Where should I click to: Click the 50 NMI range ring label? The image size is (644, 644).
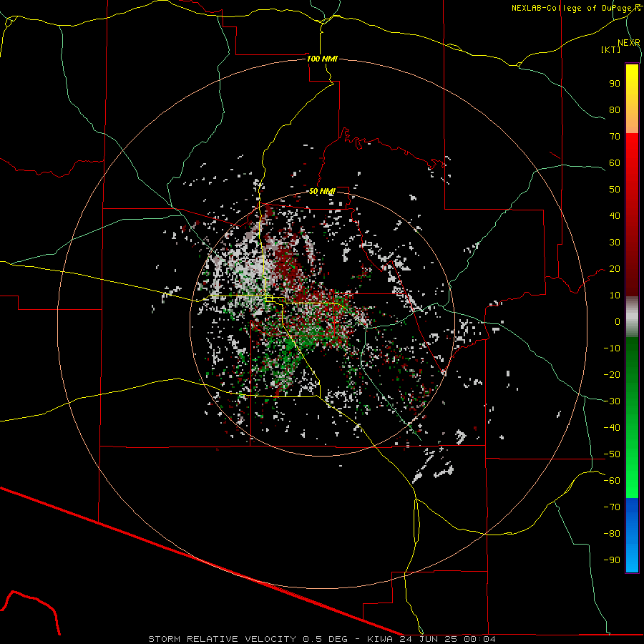pyautogui.click(x=322, y=191)
